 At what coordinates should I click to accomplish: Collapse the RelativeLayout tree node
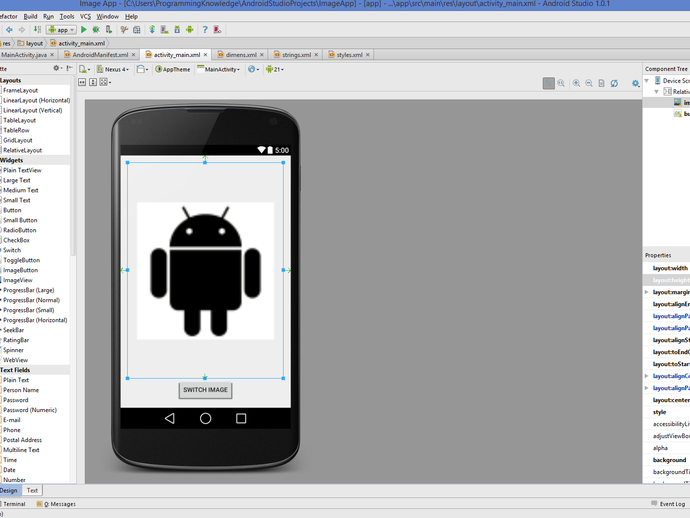tap(657, 92)
